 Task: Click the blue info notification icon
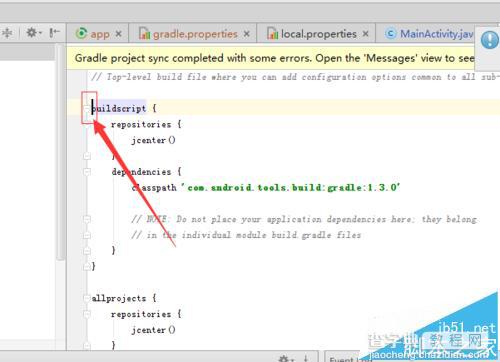tap(490, 41)
